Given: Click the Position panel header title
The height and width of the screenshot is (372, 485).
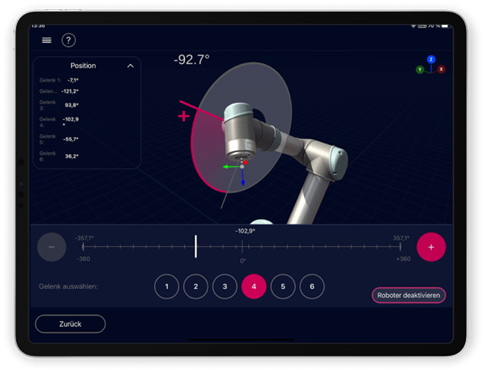Looking at the screenshot, I should click(x=83, y=66).
